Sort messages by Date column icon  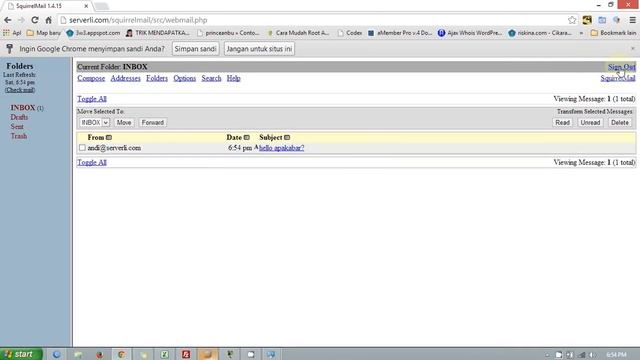coord(247,138)
